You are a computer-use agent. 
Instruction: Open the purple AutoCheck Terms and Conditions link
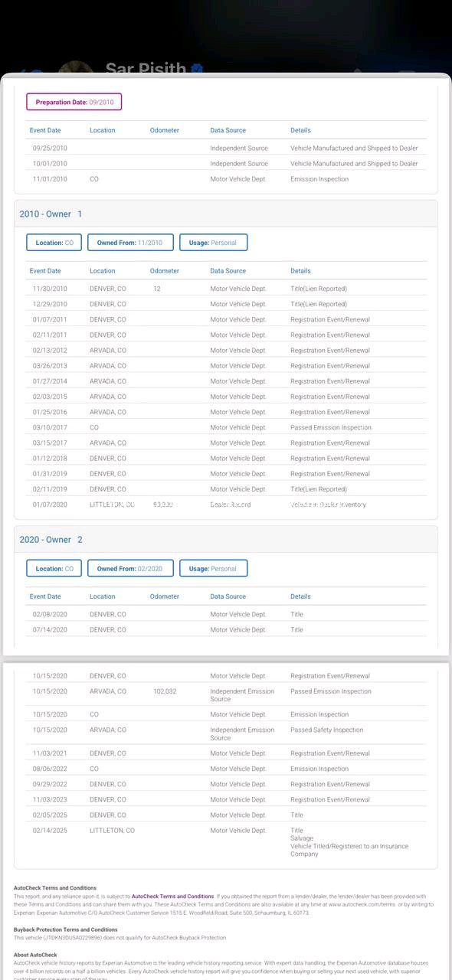172,896
